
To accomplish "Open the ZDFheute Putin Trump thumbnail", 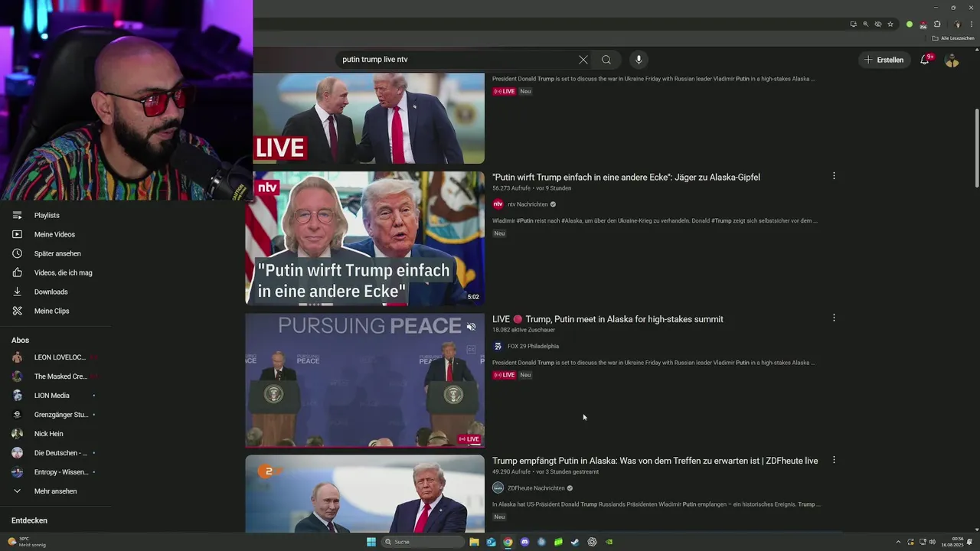I will pyautogui.click(x=364, y=494).
